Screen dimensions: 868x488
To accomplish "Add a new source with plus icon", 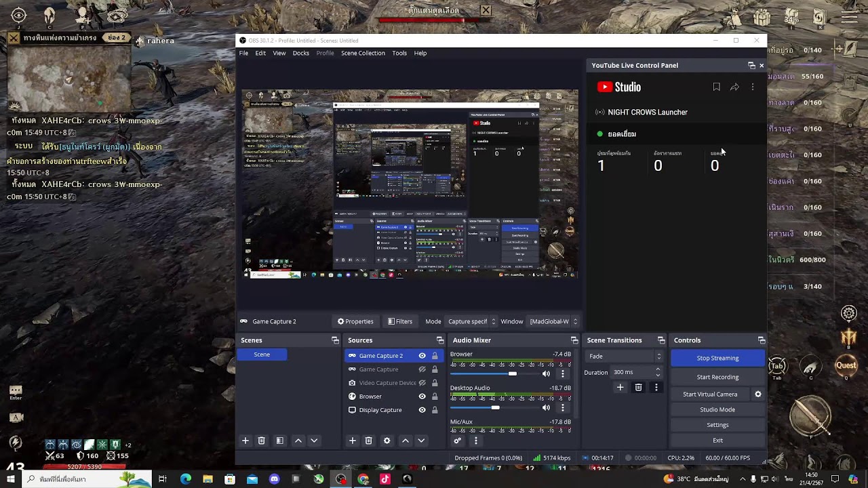I will coord(352,441).
